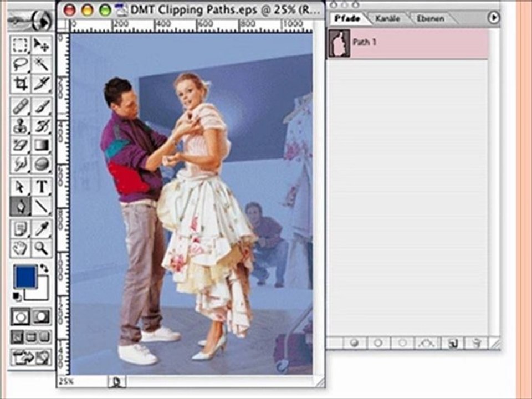
Task: Swap foreground and background colors
Action: coord(44,268)
